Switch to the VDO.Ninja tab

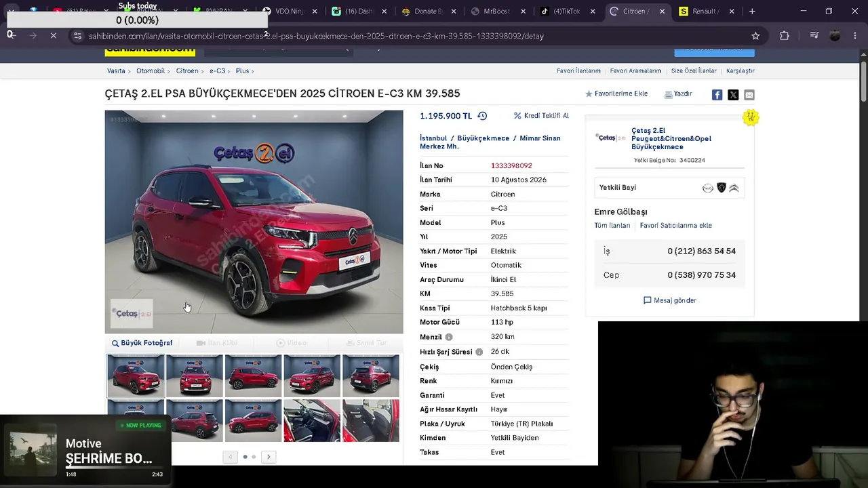[x=291, y=12]
